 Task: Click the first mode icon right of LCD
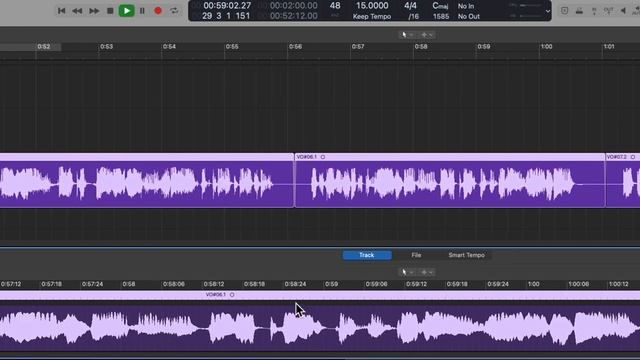click(564, 11)
